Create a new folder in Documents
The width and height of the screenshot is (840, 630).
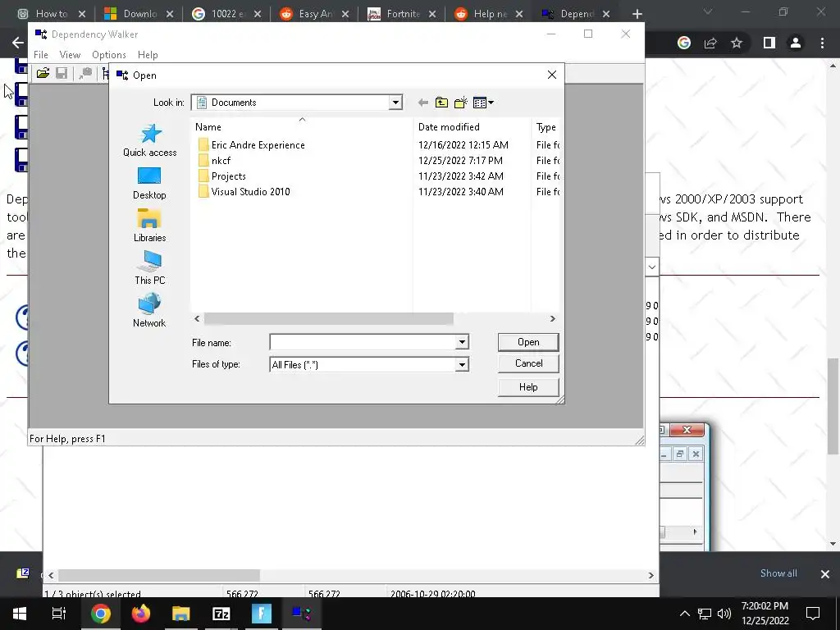pyautogui.click(x=461, y=103)
